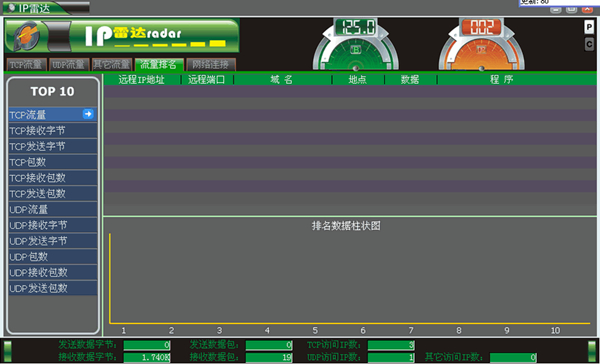Click the 远程端口 column header

[207, 80]
